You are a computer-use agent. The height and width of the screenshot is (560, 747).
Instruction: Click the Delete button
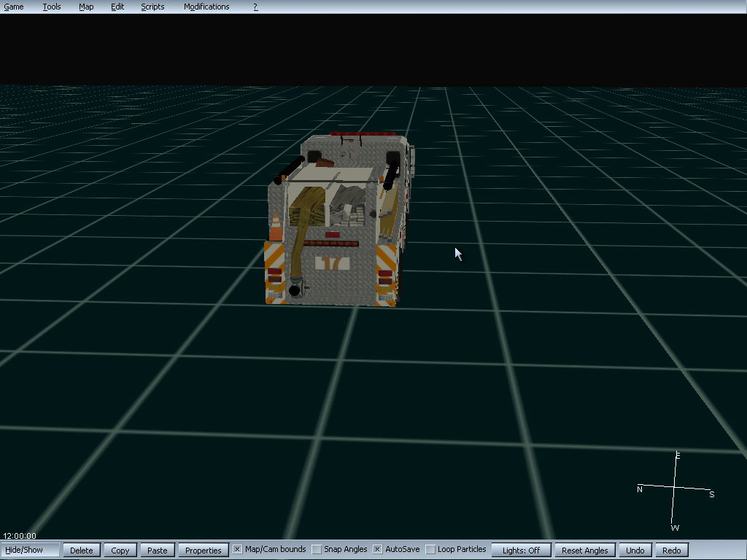pos(82,550)
